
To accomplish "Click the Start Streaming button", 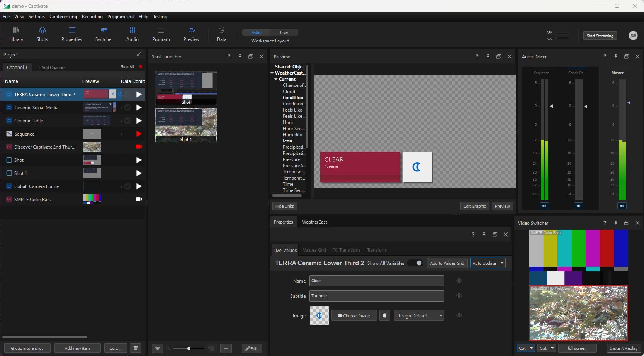I will 600,36.
